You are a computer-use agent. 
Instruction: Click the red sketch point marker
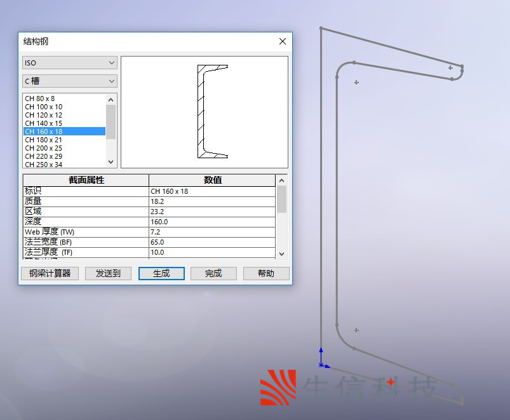(x=392, y=383)
